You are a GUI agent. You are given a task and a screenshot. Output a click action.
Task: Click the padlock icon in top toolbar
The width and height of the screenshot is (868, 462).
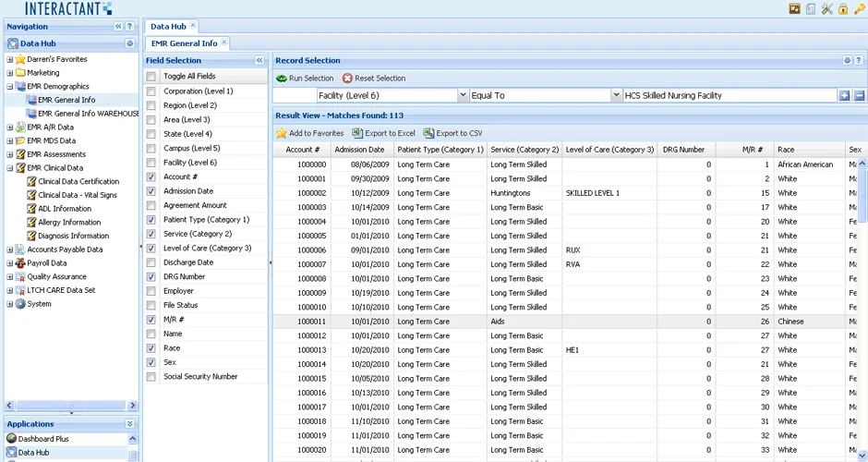click(x=843, y=9)
